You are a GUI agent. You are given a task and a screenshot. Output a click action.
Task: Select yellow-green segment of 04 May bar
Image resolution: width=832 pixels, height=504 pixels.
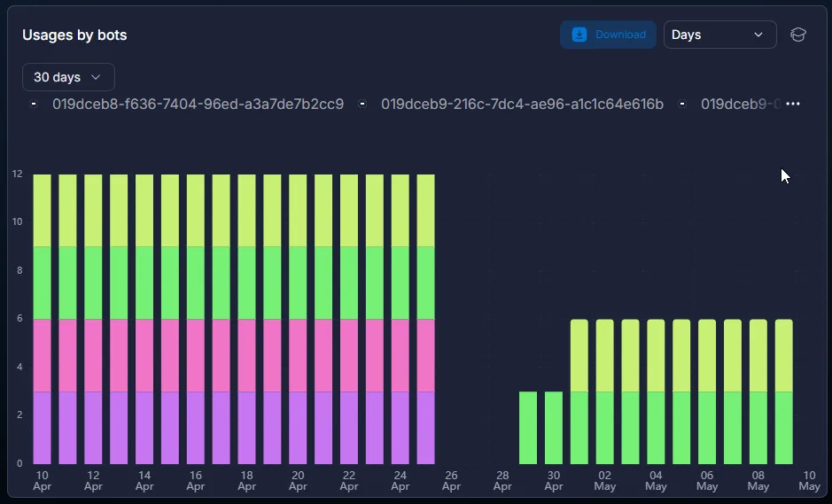click(656, 355)
